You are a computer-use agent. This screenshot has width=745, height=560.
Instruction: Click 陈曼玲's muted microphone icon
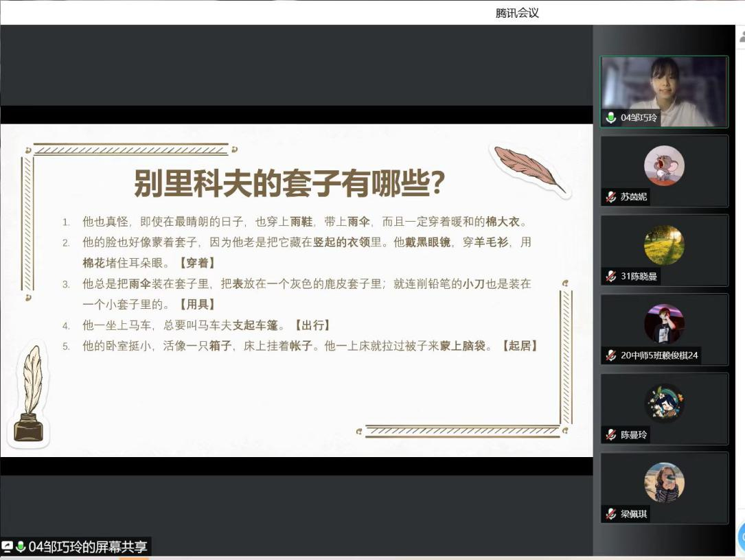pyautogui.click(x=610, y=434)
